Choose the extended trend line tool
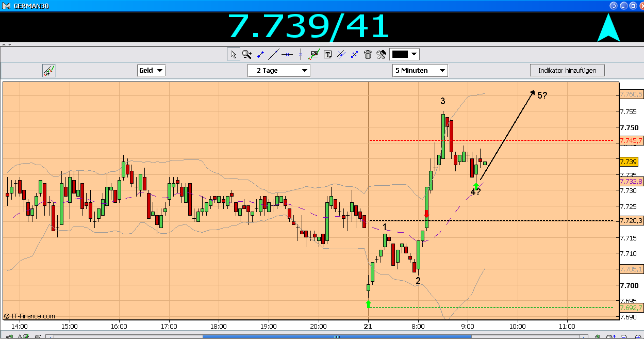This screenshot has width=644, height=339. click(x=274, y=54)
